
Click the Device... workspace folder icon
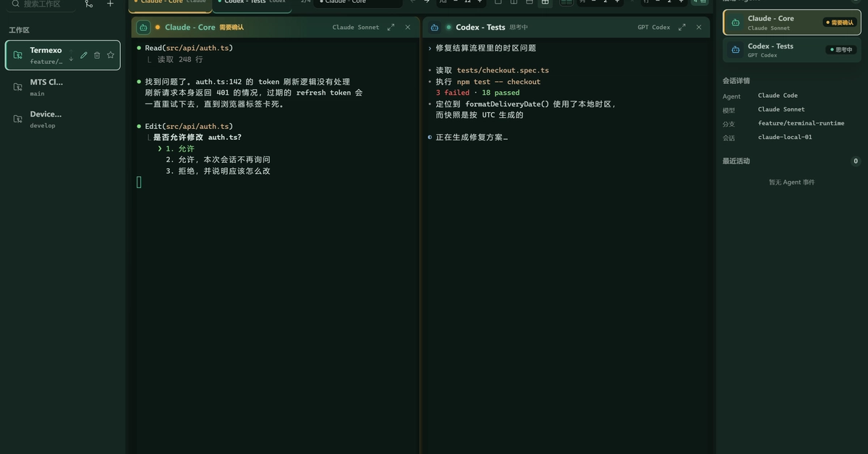(17, 119)
